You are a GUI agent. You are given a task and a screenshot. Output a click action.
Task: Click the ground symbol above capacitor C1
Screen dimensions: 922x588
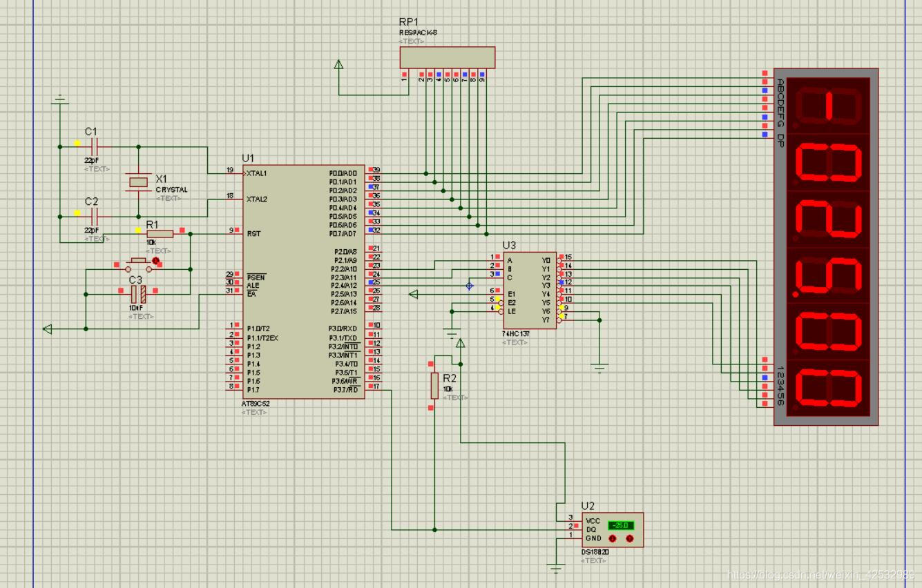point(60,100)
